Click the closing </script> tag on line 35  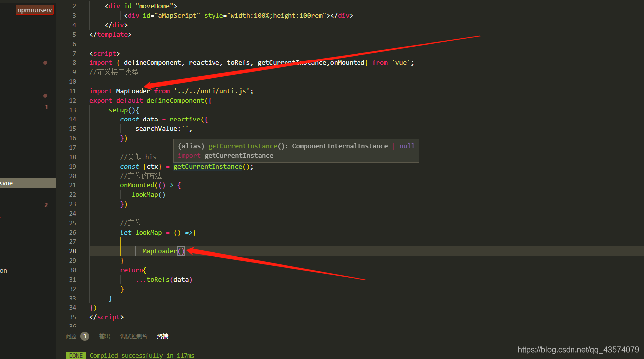click(x=106, y=317)
